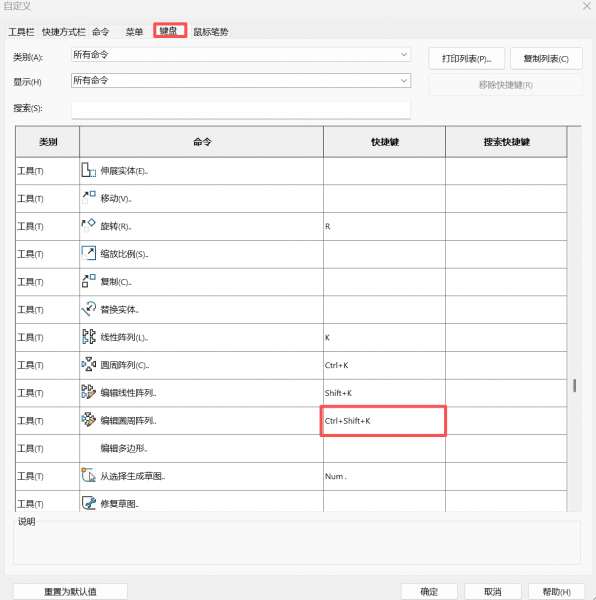Viewport: 596px width, 600px height.
Task: Click the 从选择生成草图 command icon
Action: [88, 476]
